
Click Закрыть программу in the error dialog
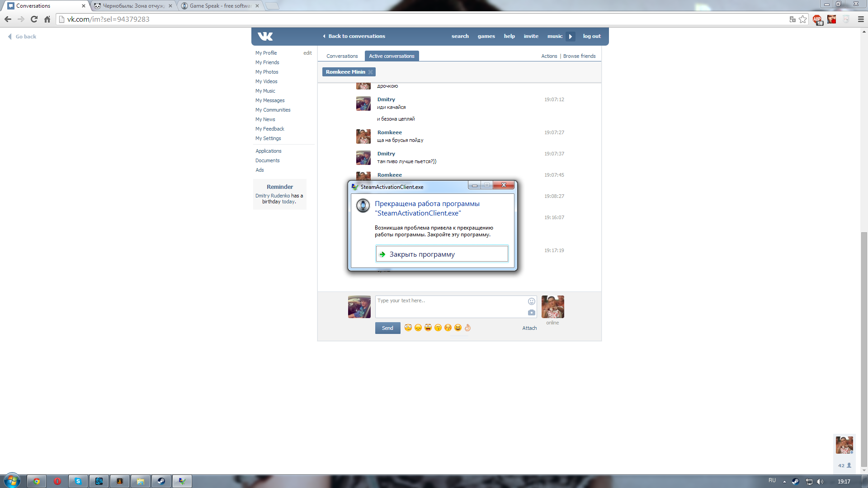pos(442,254)
